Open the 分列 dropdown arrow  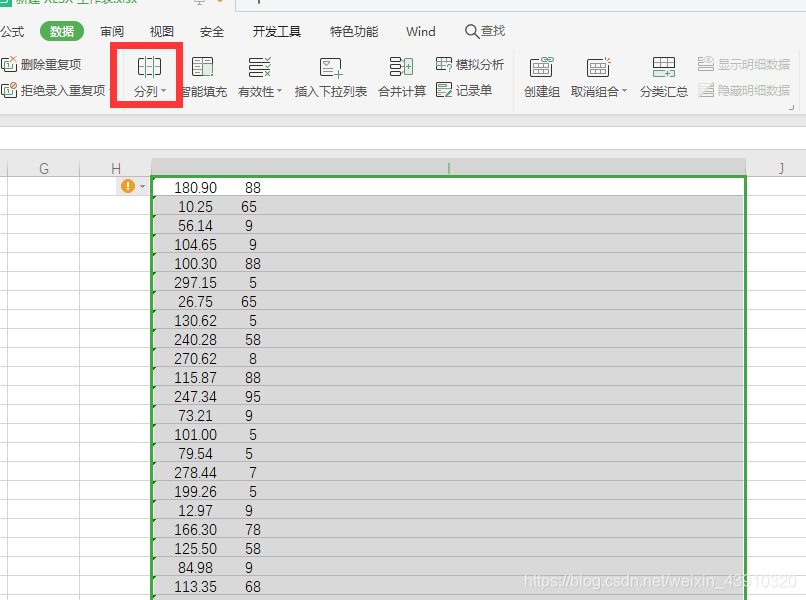[x=163, y=92]
